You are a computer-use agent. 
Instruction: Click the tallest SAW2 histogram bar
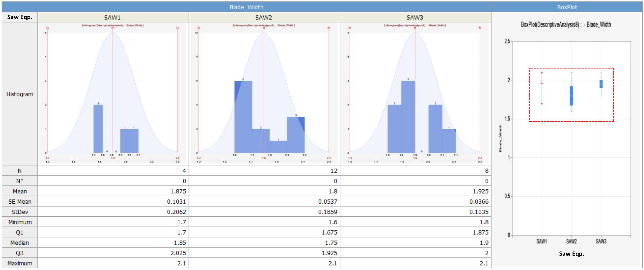click(x=243, y=117)
